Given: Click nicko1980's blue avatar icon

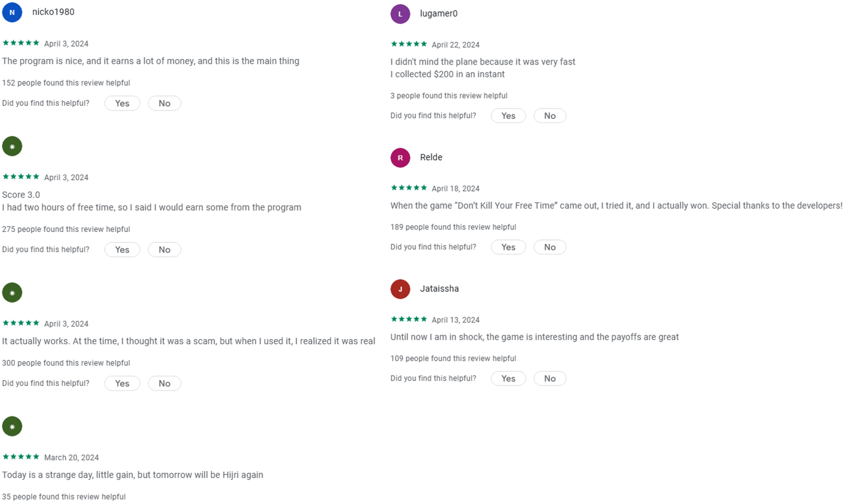Looking at the screenshot, I should 12,12.
